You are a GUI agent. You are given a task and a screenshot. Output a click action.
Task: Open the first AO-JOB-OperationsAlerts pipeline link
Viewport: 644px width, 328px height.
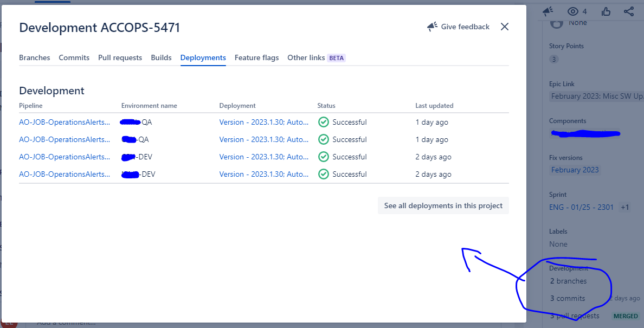pos(66,122)
